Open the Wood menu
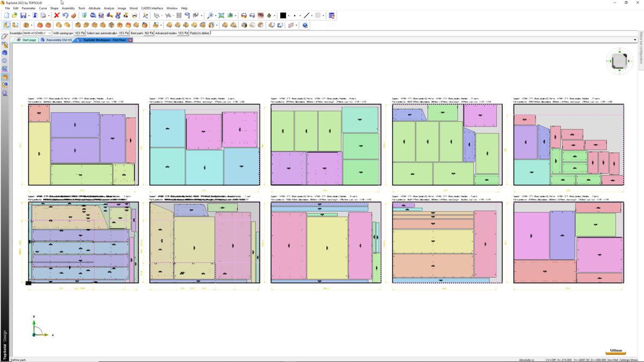The width and height of the screenshot is (644, 362). click(133, 9)
